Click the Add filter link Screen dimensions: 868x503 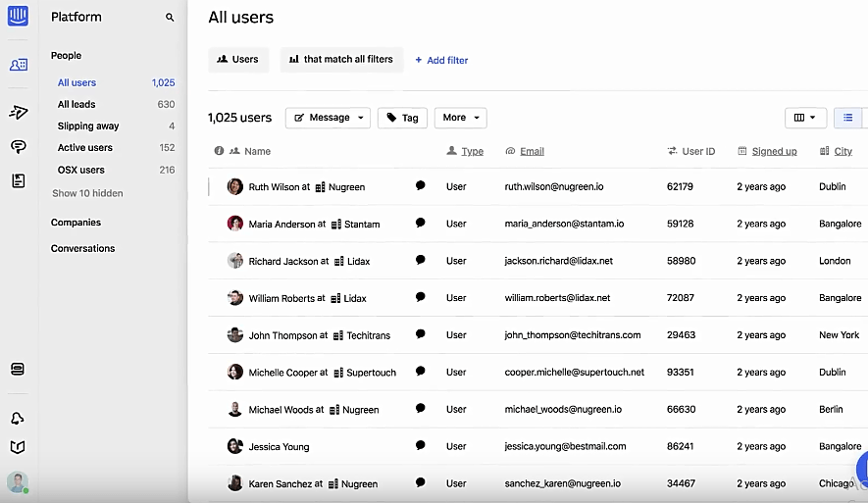pyautogui.click(x=441, y=60)
